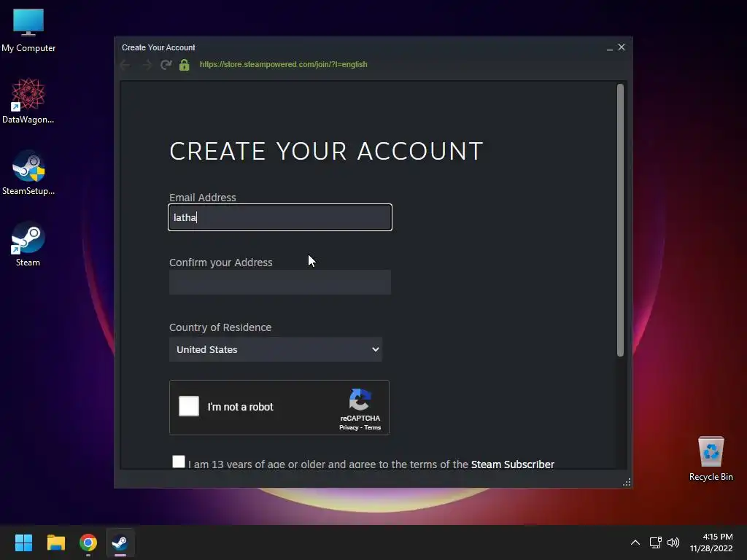Check the I'm not a robot box
Viewport: 747px width, 560px height.
point(189,406)
